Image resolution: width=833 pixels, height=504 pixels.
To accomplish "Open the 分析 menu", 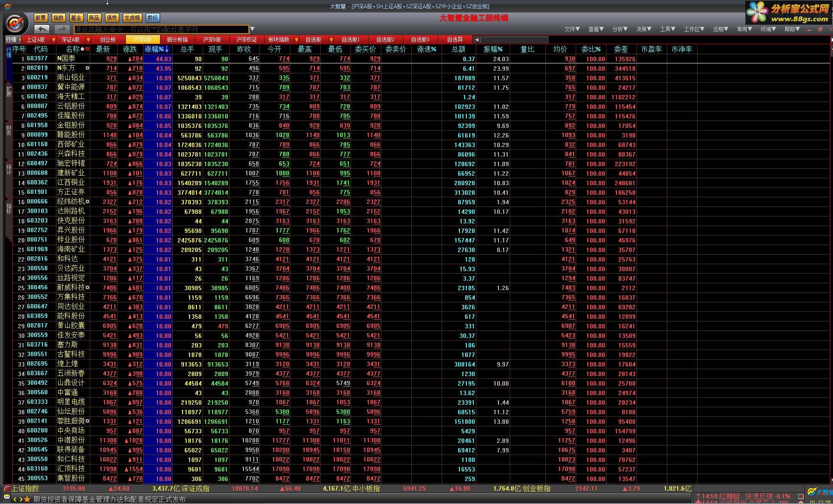I will coord(620,29).
